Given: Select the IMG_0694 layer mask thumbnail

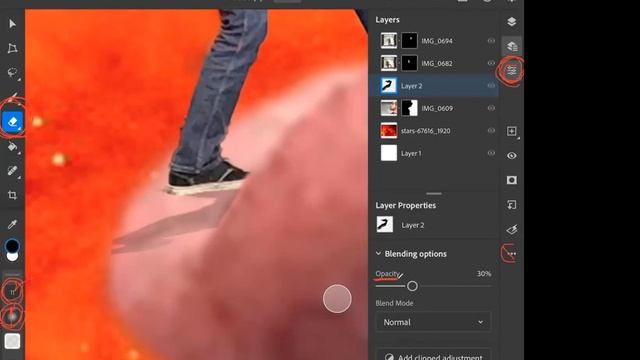Looking at the screenshot, I should pyautogui.click(x=409, y=41).
